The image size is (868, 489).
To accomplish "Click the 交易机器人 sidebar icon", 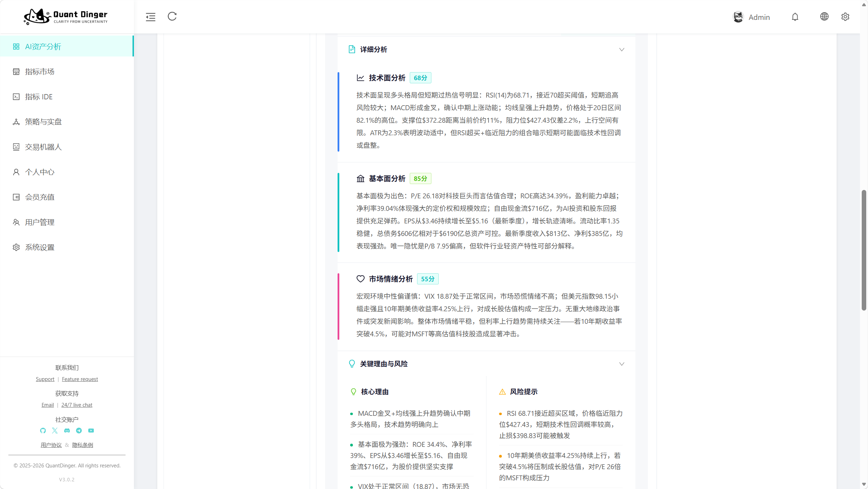I will (16, 147).
